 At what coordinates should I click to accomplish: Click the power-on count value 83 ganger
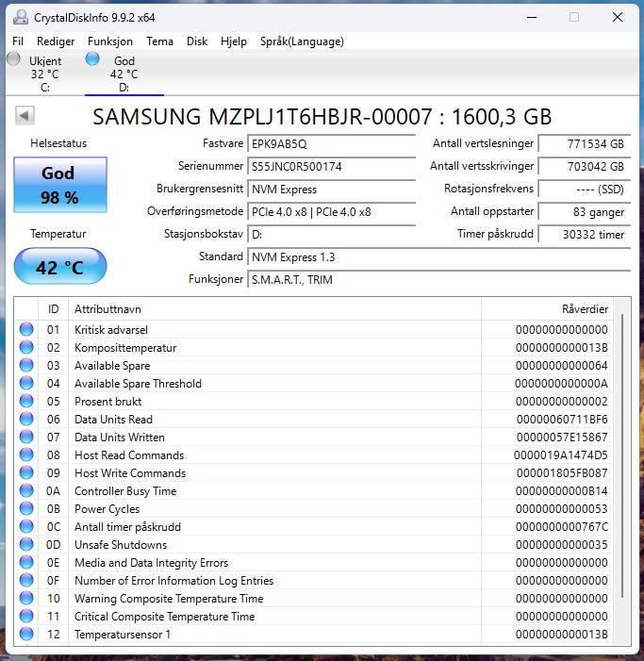(x=585, y=212)
